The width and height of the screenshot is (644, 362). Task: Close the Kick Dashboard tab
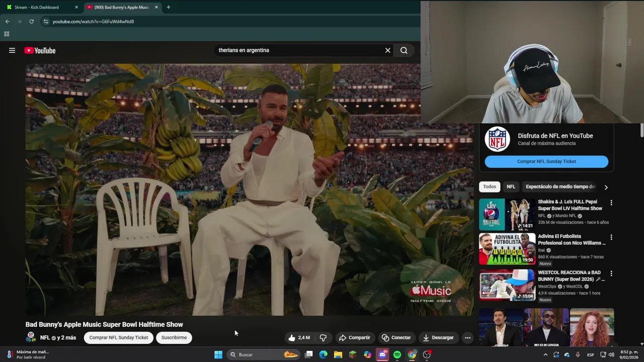point(76,7)
